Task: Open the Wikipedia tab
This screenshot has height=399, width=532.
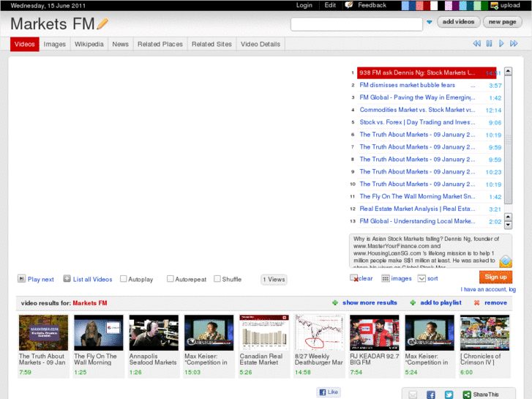Action: [89, 44]
